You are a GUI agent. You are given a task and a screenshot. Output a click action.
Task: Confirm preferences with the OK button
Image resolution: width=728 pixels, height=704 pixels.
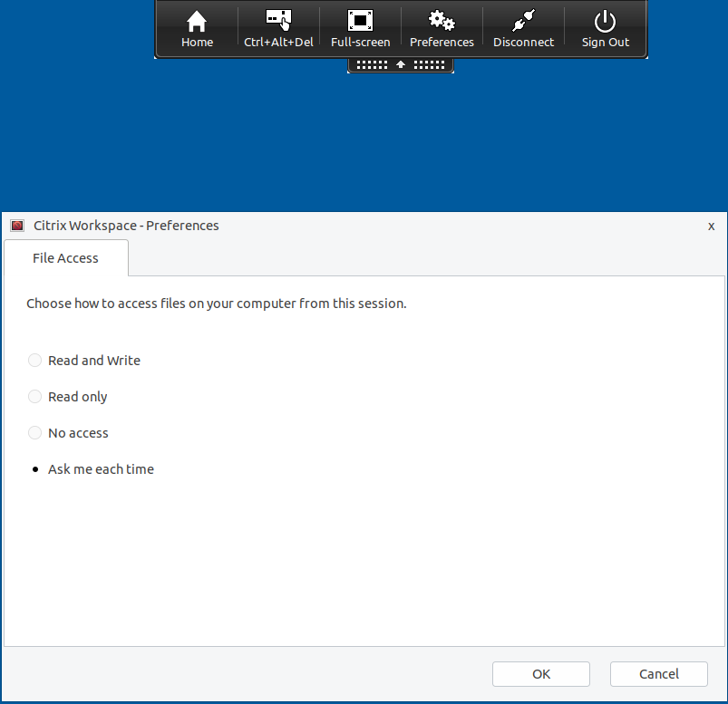pos(540,673)
